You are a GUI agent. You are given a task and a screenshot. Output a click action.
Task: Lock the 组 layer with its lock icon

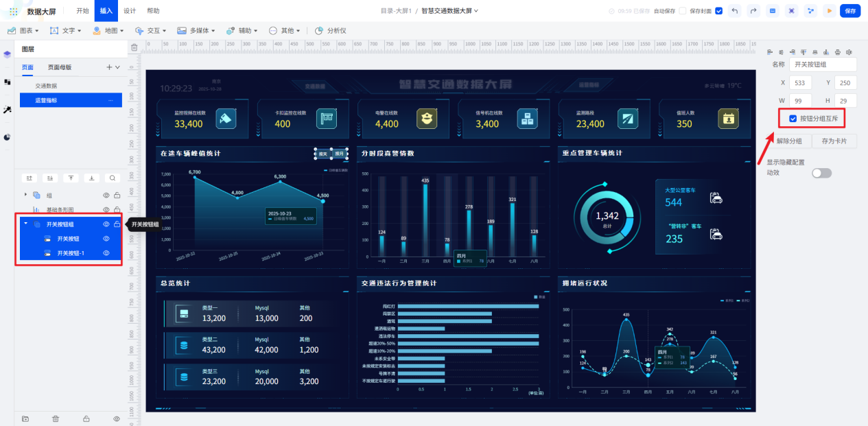click(117, 196)
